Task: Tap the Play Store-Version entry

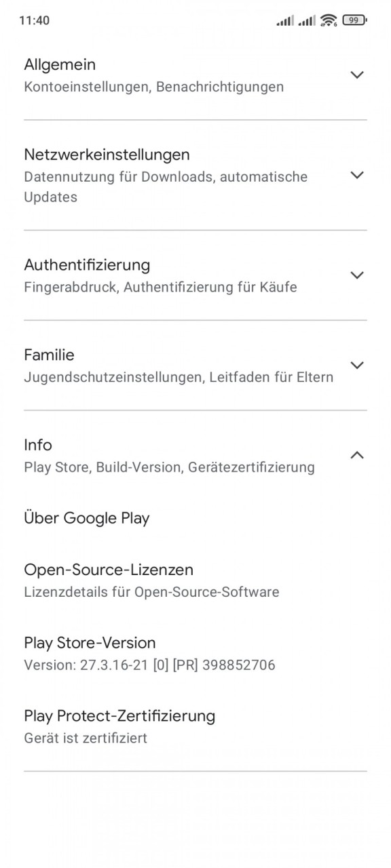Action: coord(195,653)
